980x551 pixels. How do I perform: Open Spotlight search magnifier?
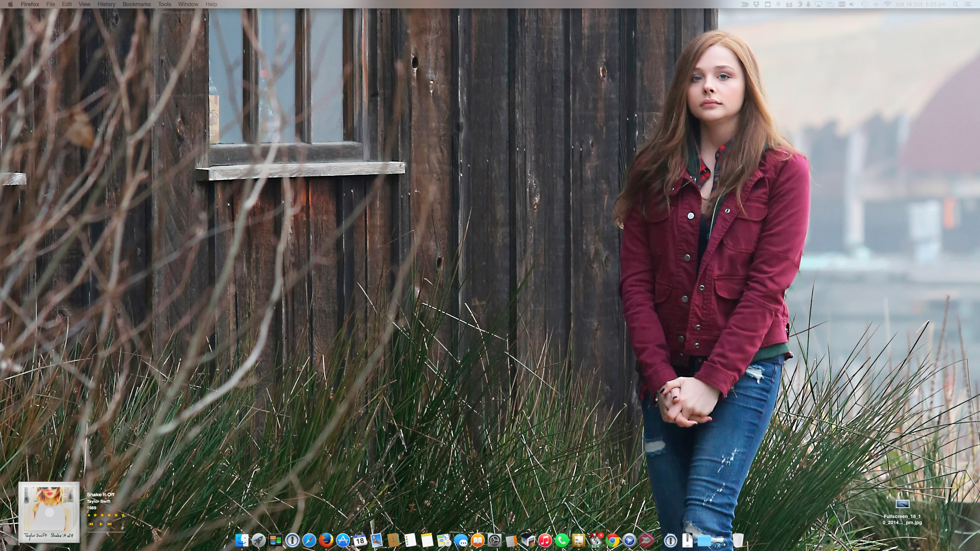click(955, 4)
